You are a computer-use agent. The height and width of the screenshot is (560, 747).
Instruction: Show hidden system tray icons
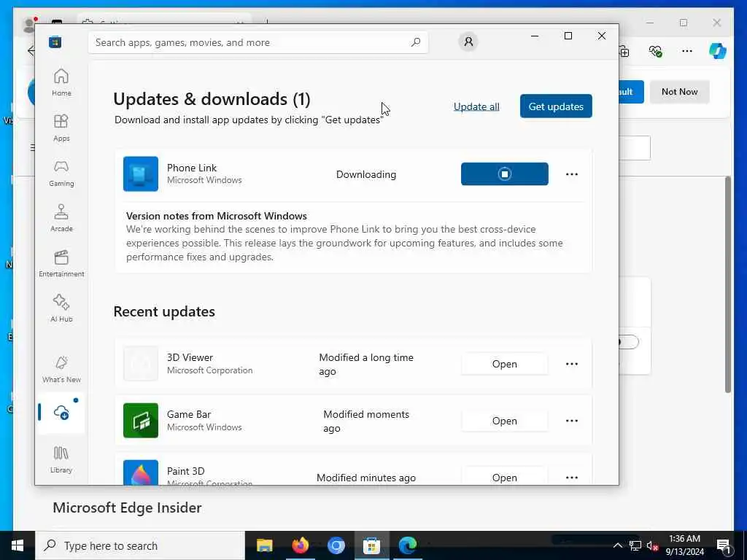(x=617, y=545)
